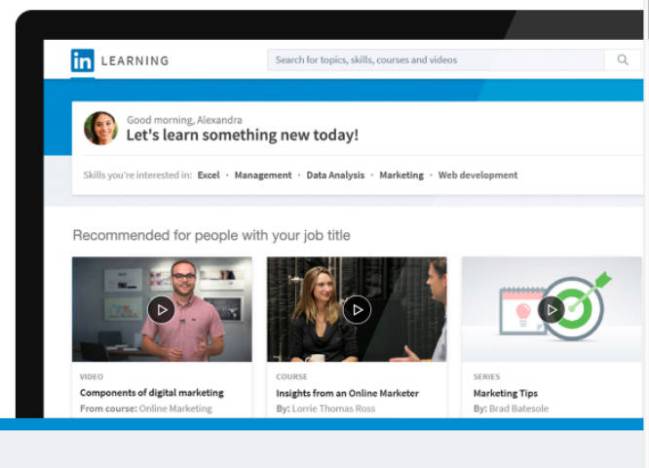This screenshot has height=468, width=649.
Task: Open the Data Analysis skill
Action: click(335, 175)
